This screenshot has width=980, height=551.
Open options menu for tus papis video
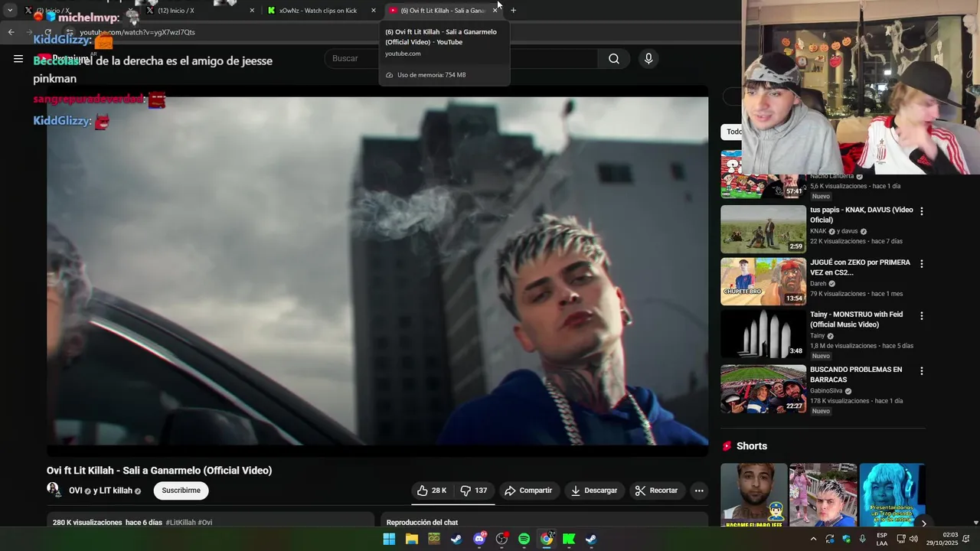tap(922, 211)
